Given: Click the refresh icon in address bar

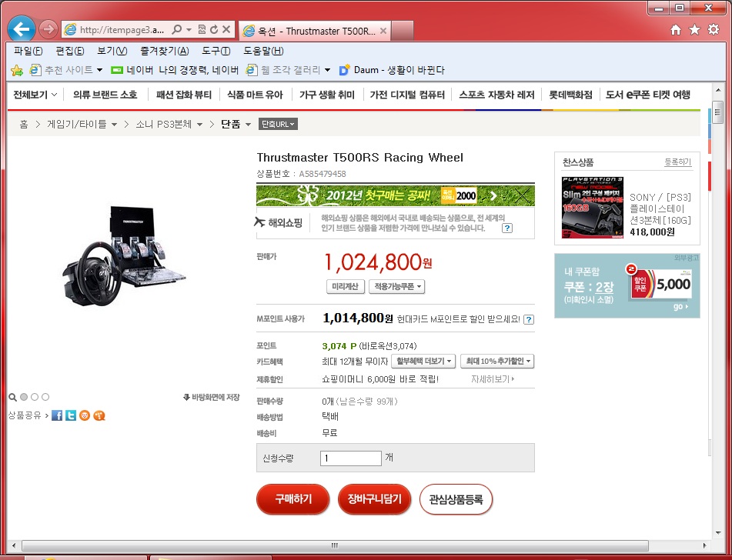Looking at the screenshot, I should point(214,29).
